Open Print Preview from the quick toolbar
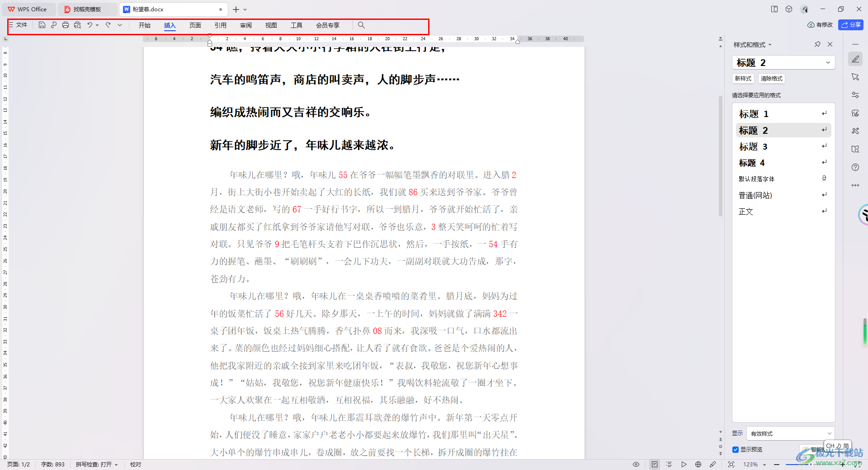The height and width of the screenshot is (470, 868). [x=77, y=25]
